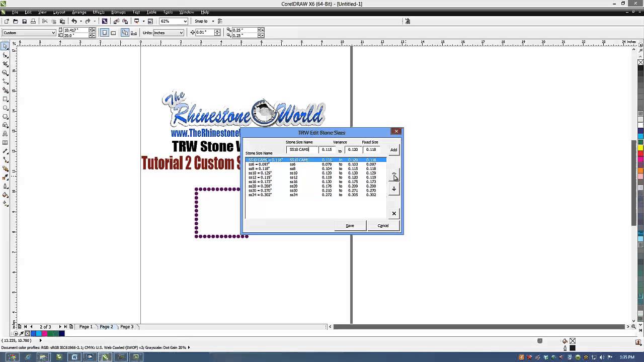Open the zoom level 62% dropdown
The height and width of the screenshot is (362, 644).
[185, 21]
